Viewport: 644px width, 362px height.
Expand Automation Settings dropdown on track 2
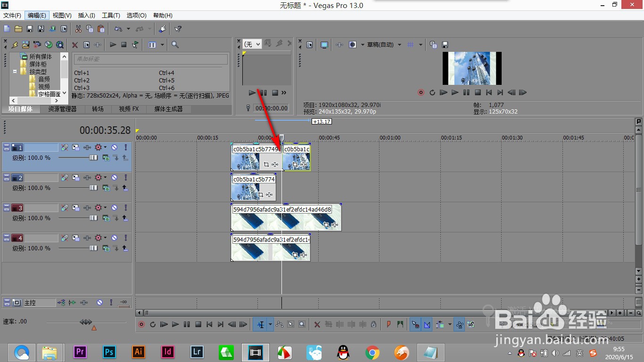coord(105,178)
